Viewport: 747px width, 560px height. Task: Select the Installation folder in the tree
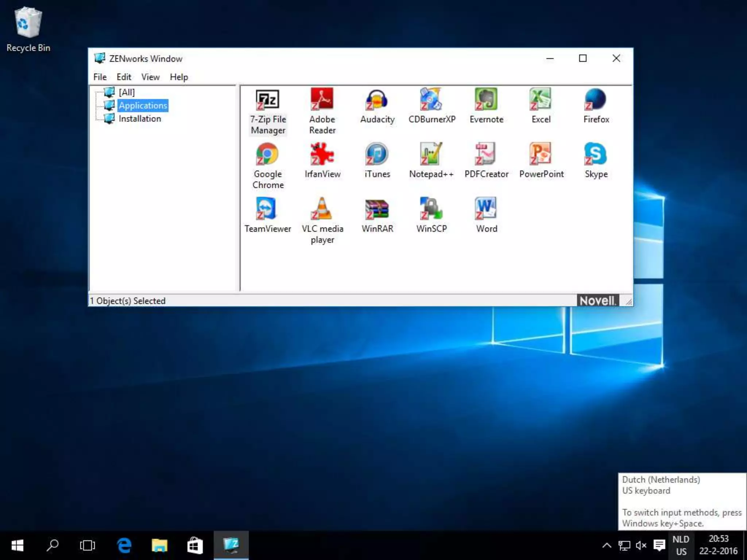(140, 118)
